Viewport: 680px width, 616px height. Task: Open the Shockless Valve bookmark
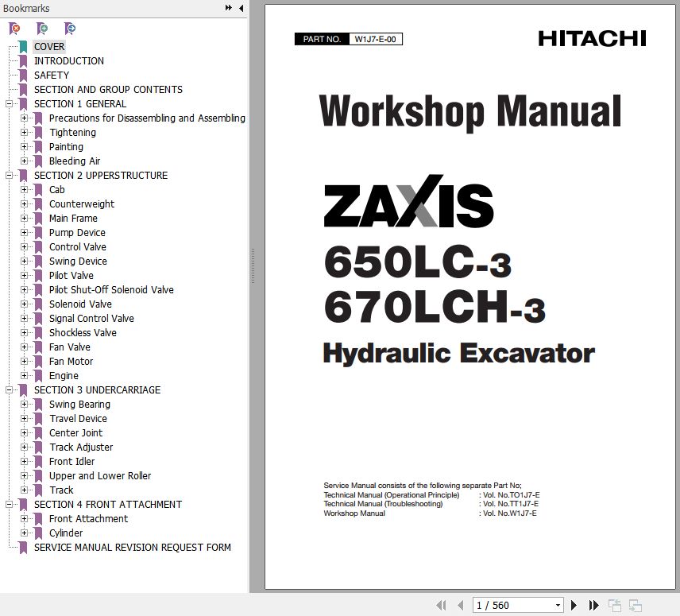pos(83,333)
